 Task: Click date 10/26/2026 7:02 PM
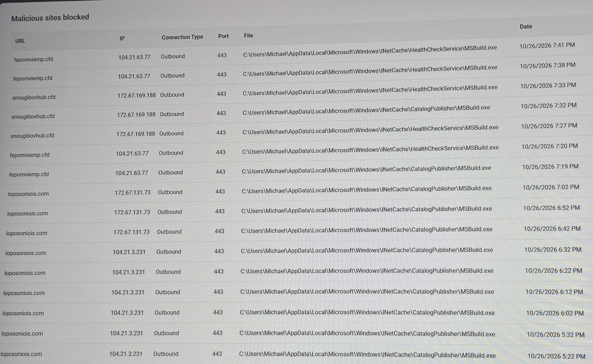551,187
